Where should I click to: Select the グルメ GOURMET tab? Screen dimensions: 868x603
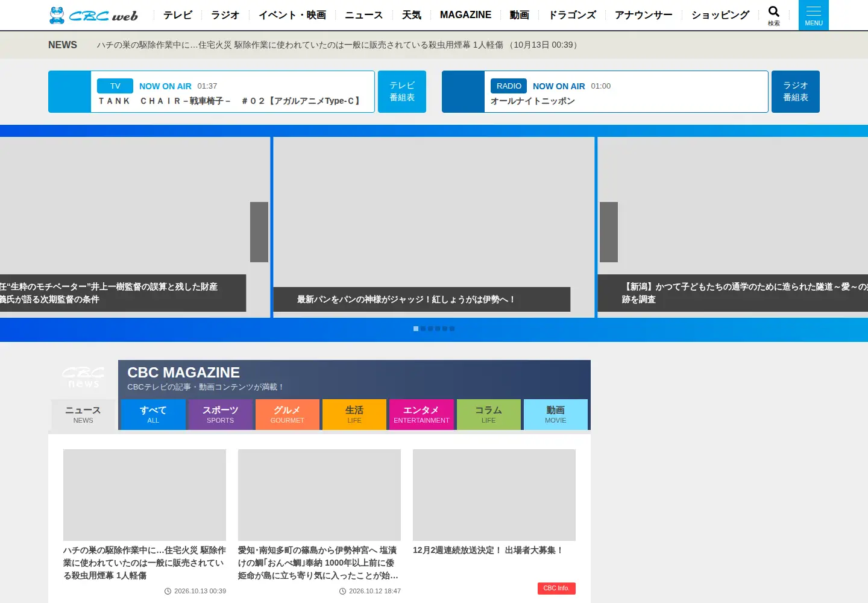click(x=288, y=414)
